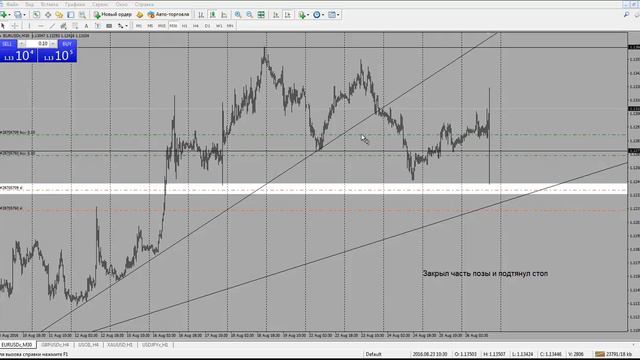This screenshot has height=360, width=640.
Task: Open the Profiles toolbar icon
Action: pos(18,15)
